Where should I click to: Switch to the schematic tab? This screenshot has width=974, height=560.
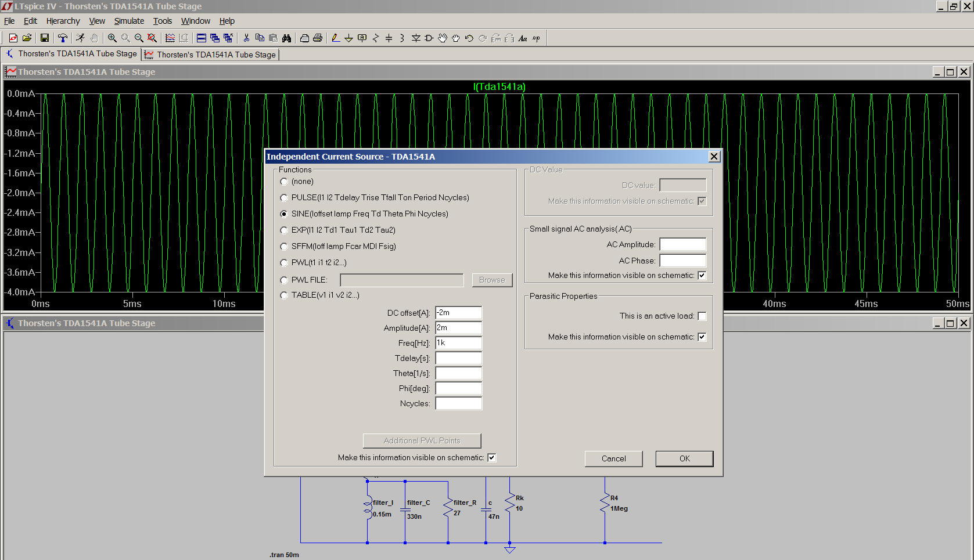click(72, 54)
